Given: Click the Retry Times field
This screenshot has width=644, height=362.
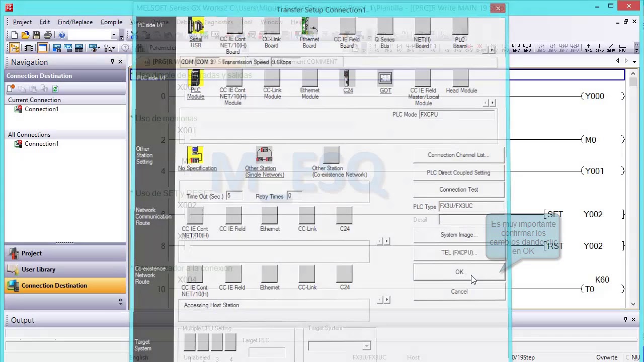Looking at the screenshot, I should (x=295, y=196).
